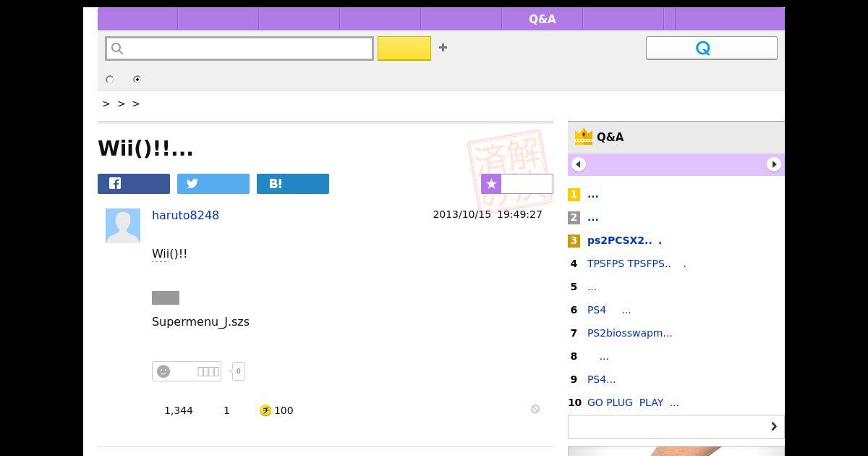The width and height of the screenshot is (868, 456).
Task: Click the reaction count bubble showing 0
Action: [238, 371]
